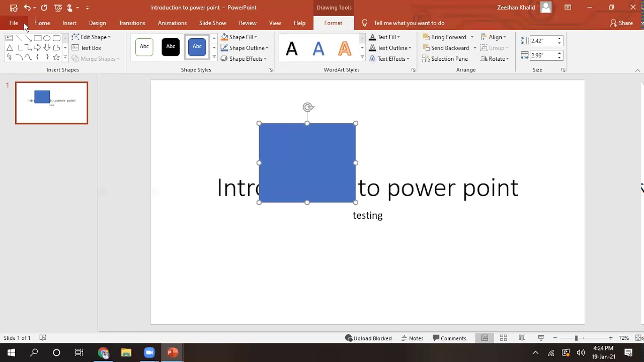Pick the star shape in Insert Shapes
The height and width of the screenshot is (362, 644).
coord(56,57)
